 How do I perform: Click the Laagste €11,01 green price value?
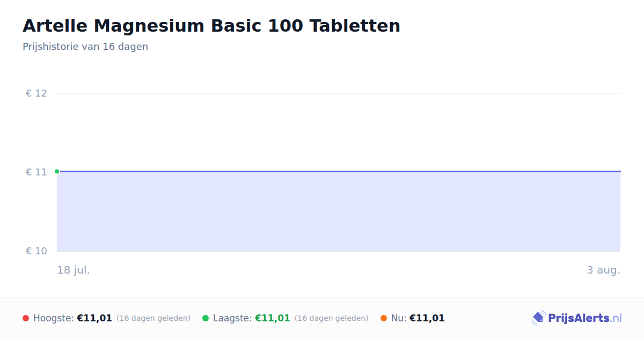[273, 318]
